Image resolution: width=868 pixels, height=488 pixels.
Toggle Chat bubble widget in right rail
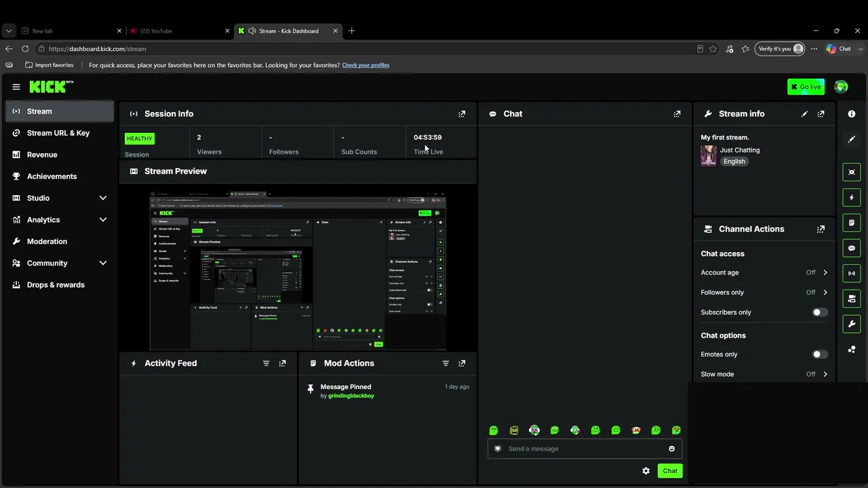(852, 248)
